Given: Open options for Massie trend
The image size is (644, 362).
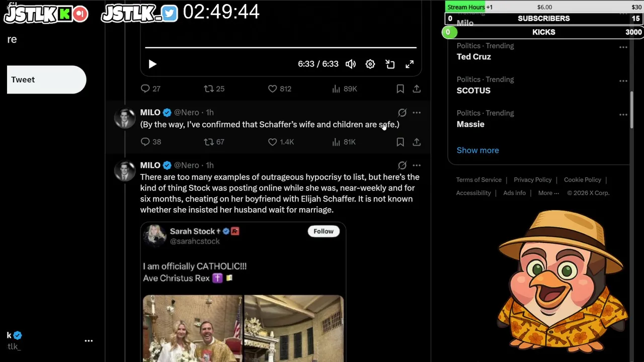Looking at the screenshot, I should 623,115.
